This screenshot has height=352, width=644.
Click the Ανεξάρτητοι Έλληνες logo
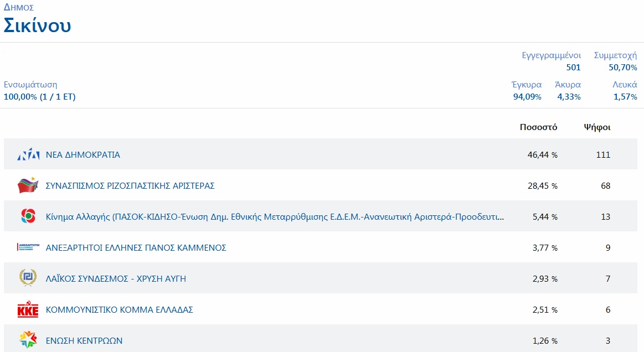28,247
